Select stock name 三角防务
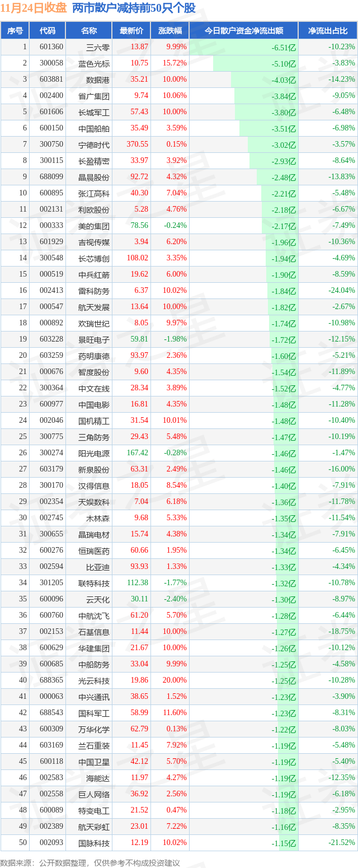358x868 pixels. [94, 437]
